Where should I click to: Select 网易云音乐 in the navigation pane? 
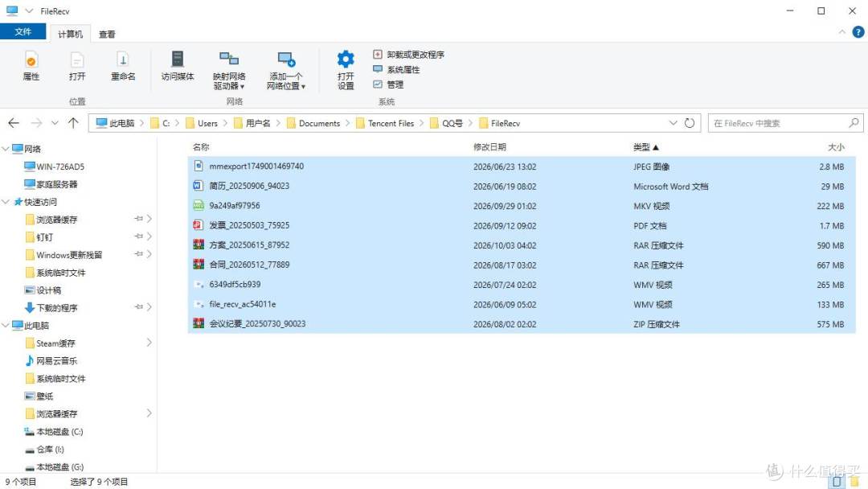coord(51,360)
